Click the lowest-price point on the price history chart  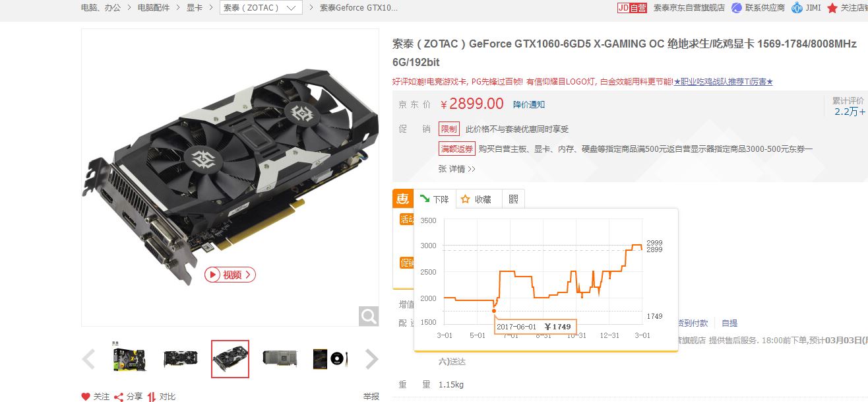[x=494, y=310]
